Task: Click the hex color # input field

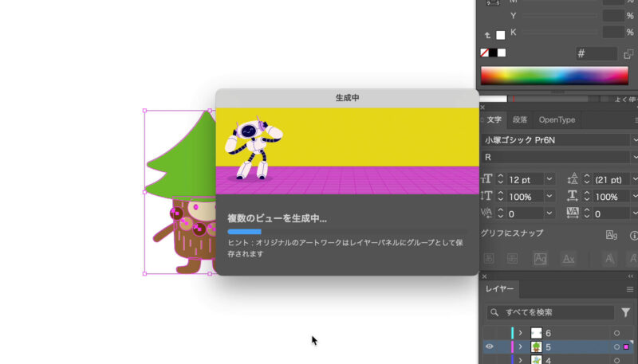Action: [597, 53]
